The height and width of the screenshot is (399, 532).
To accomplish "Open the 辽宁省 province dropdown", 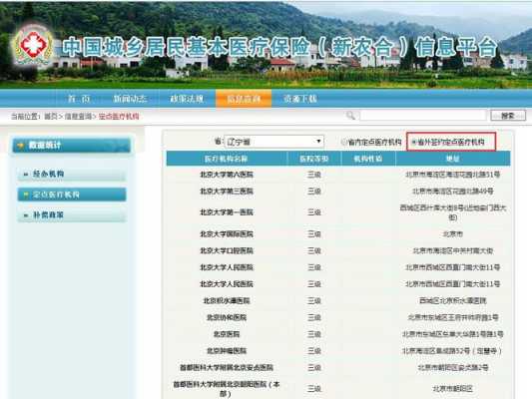I will [x=274, y=142].
